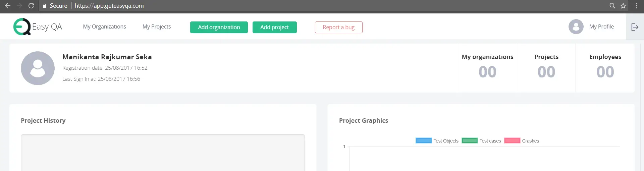Click the forward navigation arrow
Image resolution: width=644 pixels, height=171 pixels.
click(19, 6)
